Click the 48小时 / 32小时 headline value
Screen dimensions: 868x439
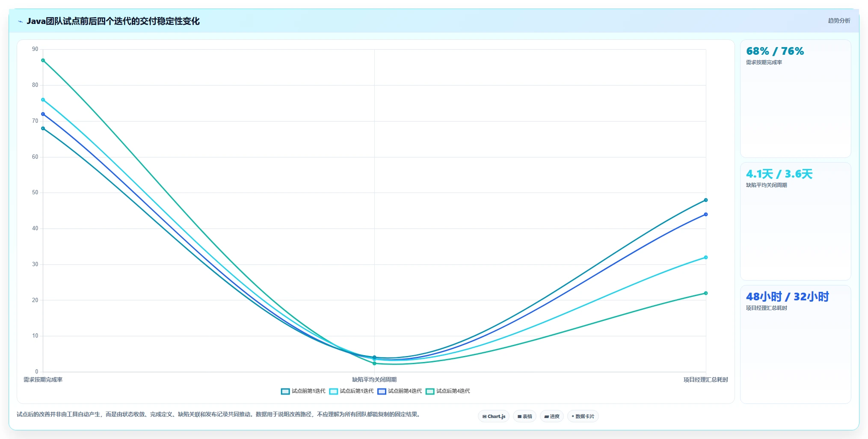(x=787, y=297)
